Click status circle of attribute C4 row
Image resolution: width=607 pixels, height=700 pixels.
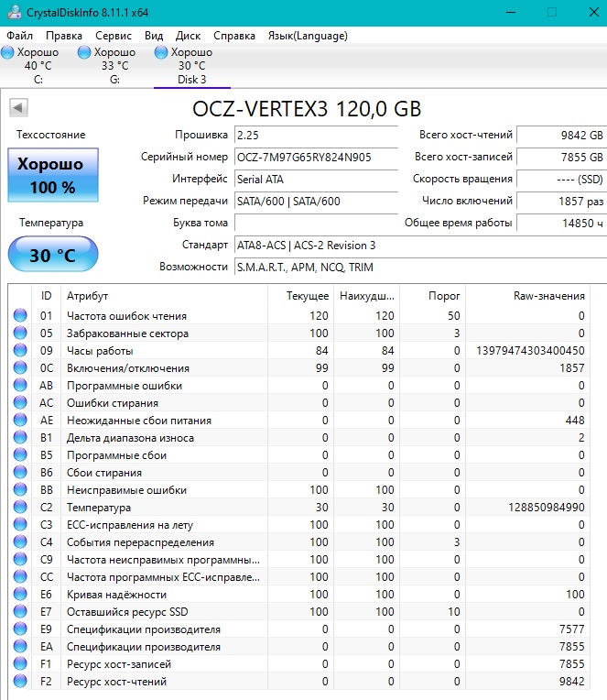coord(20,542)
